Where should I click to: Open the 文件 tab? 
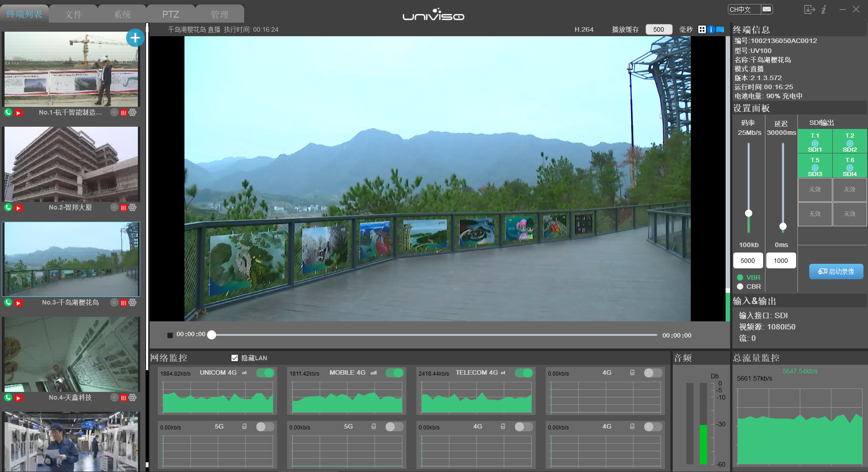[73, 14]
